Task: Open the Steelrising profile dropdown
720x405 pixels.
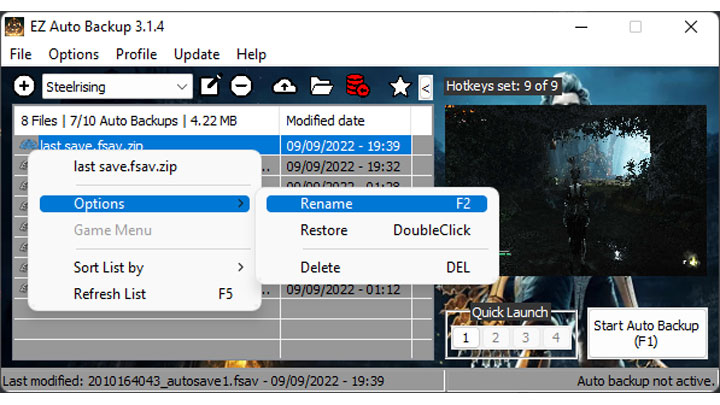Action: pos(117,86)
